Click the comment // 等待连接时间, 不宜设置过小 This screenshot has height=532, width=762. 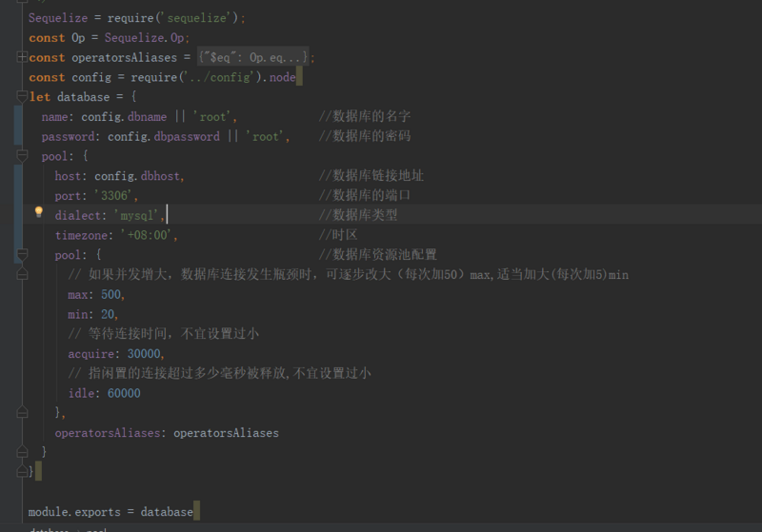164,334
